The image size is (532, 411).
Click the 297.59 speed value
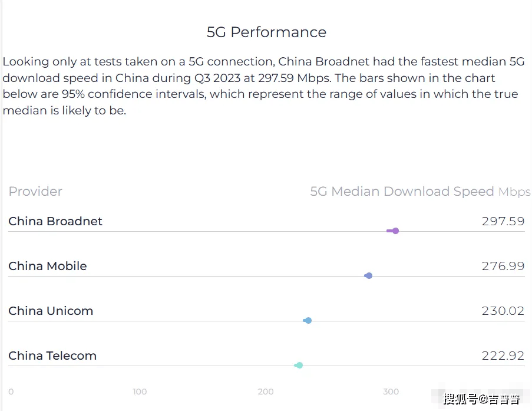point(503,221)
